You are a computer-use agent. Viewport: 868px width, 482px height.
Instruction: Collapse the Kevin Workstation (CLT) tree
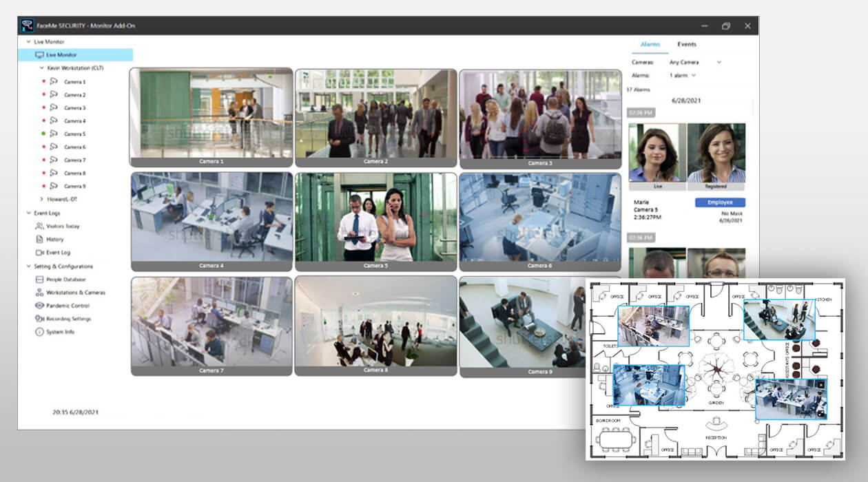point(41,68)
